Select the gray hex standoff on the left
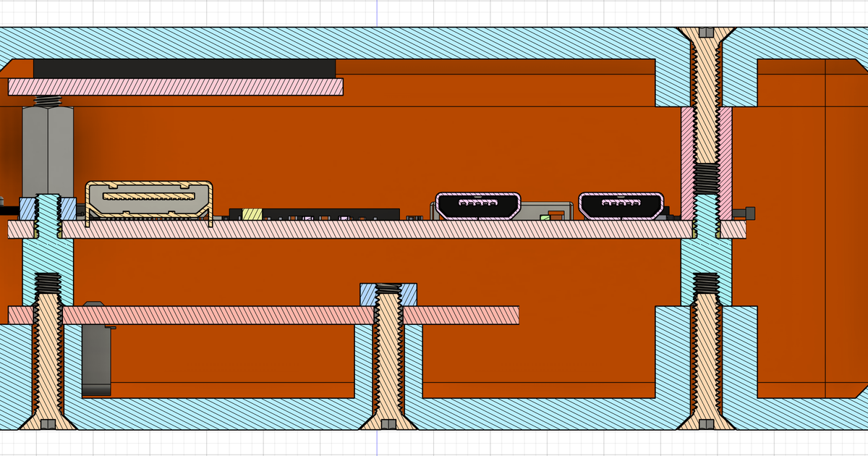This screenshot has width=868, height=456. (47, 148)
